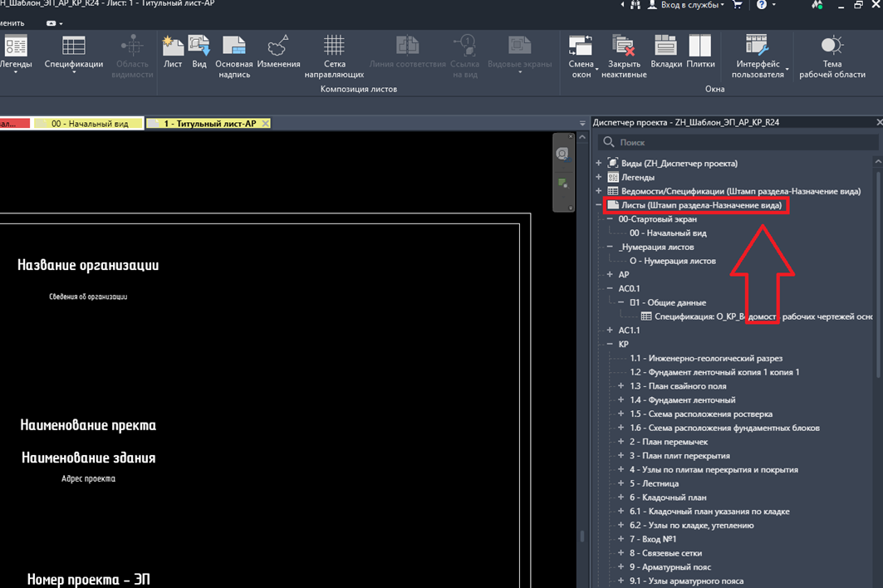Viewport: 883px width, 588px height.
Task: Select 1.1 - Инженерно-геологический разрез sheet
Action: 706,358
